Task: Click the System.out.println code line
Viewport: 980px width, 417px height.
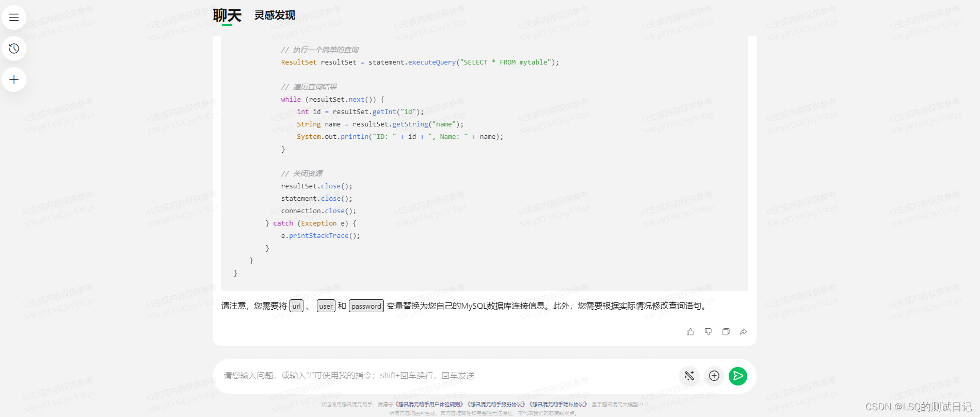Action: 400,137
